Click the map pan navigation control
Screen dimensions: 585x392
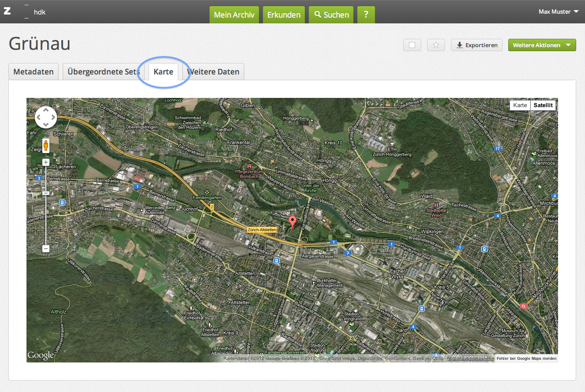tap(46, 117)
